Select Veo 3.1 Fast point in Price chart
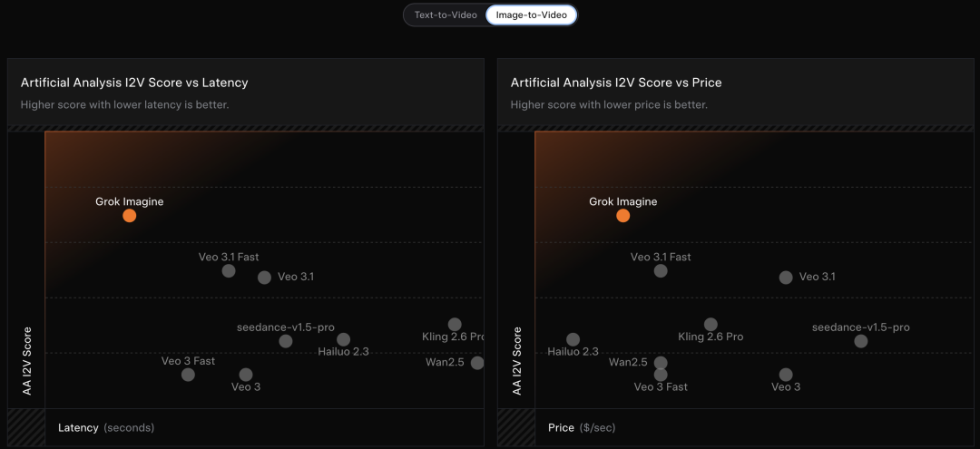The width and height of the screenshot is (980, 449). tap(661, 271)
